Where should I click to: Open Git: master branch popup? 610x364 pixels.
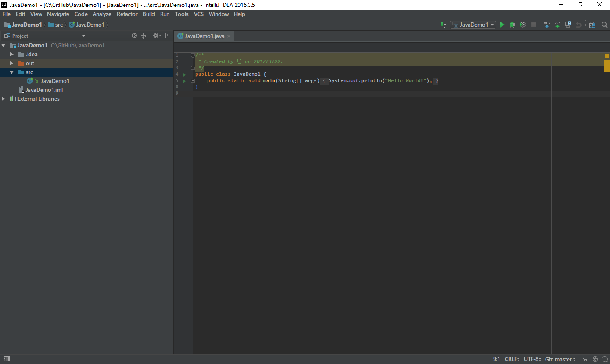tap(560, 359)
